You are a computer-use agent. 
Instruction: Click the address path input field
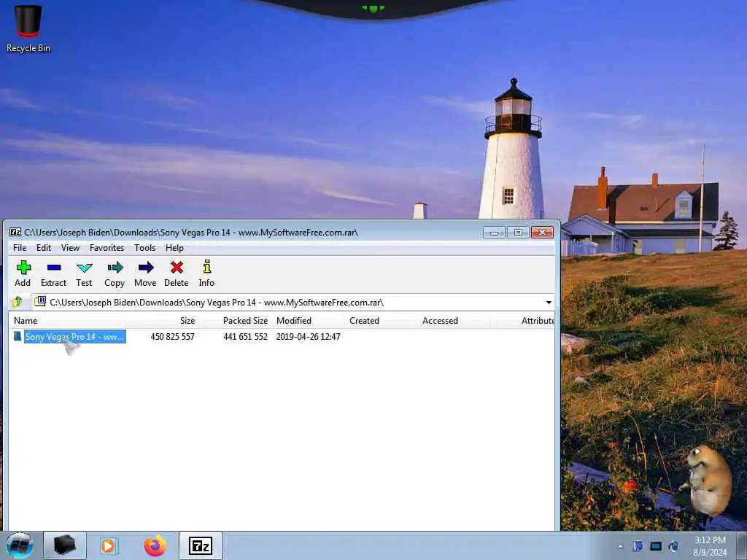(293, 303)
